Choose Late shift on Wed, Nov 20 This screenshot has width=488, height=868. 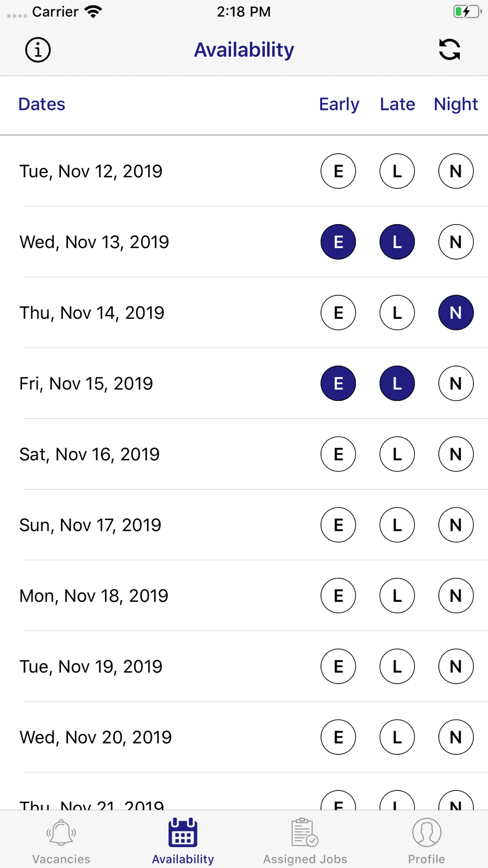pos(397,738)
